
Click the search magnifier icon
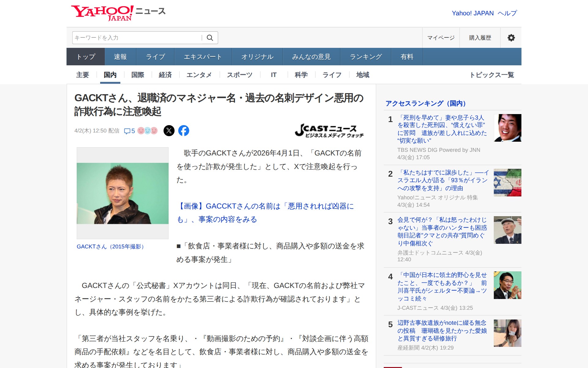pos(210,38)
